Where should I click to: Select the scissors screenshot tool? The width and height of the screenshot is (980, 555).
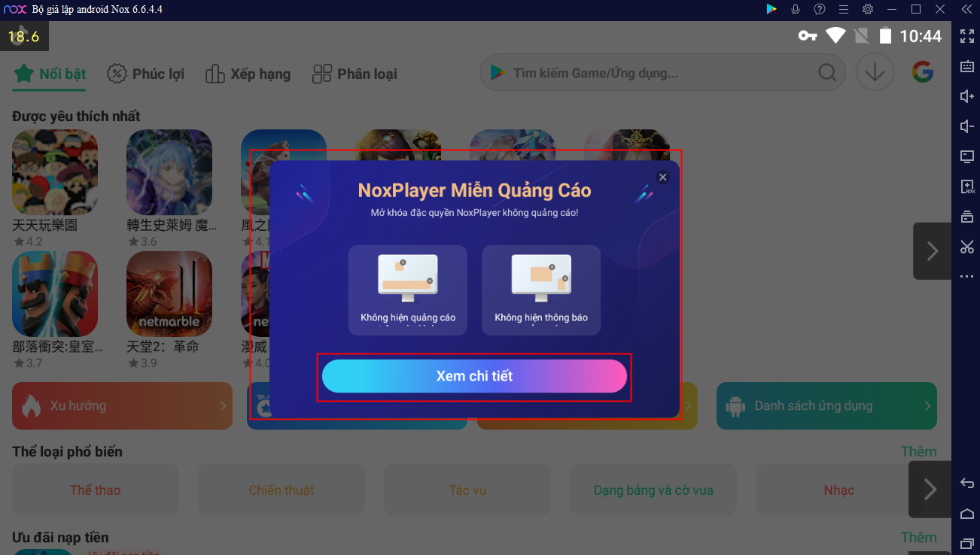[967, 247]
